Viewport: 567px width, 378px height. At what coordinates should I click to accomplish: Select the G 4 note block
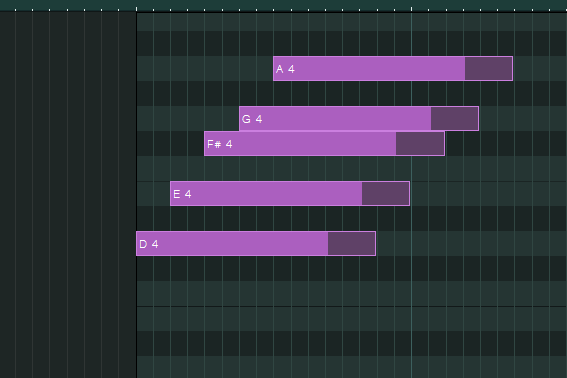[x=359, y=119]
